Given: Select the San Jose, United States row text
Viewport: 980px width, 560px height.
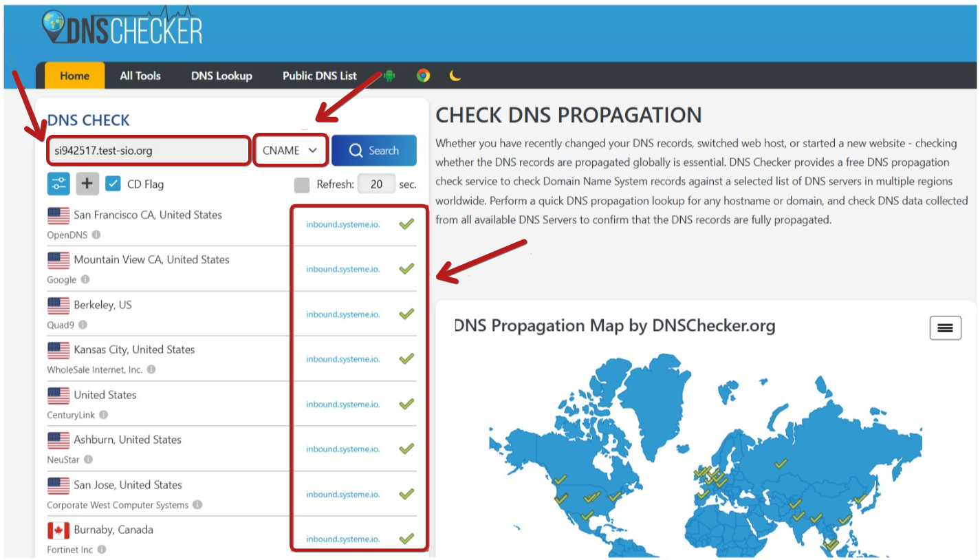Looking at the screenshot, I should tap(128, 485).
